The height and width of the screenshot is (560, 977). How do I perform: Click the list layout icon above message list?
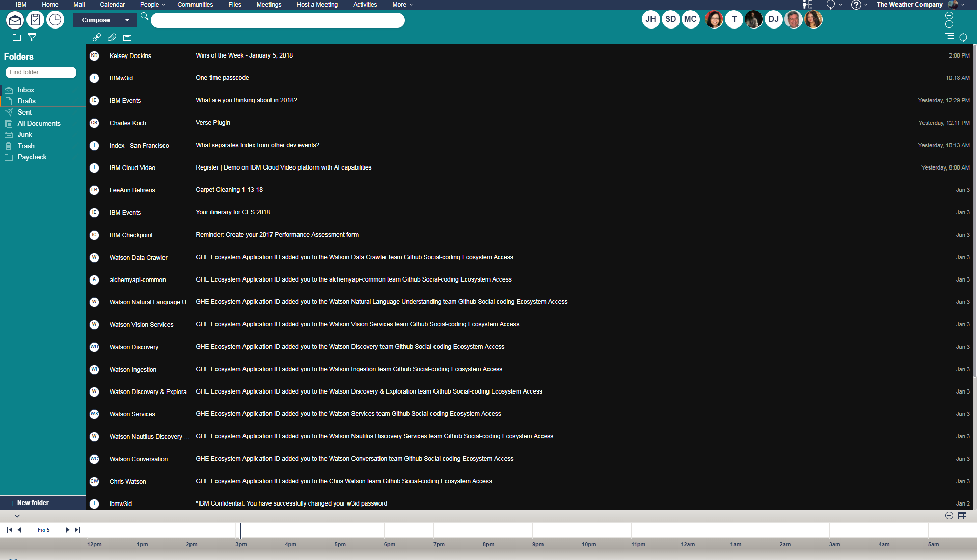coord(949,37)
